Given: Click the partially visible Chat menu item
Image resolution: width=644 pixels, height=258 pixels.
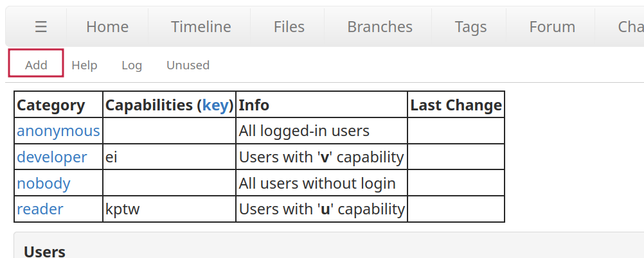Looking at the screenshot, I should pyautogui.click(x=630, y=27).
